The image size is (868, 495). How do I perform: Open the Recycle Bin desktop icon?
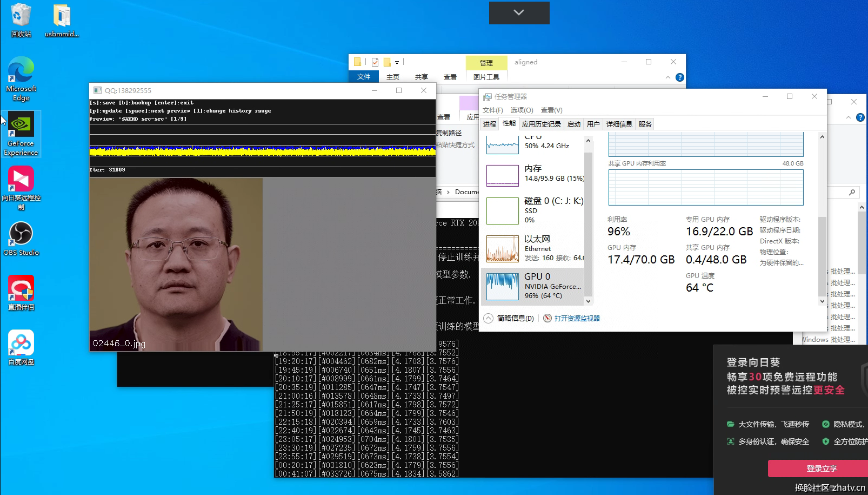[x=21, y=21]
